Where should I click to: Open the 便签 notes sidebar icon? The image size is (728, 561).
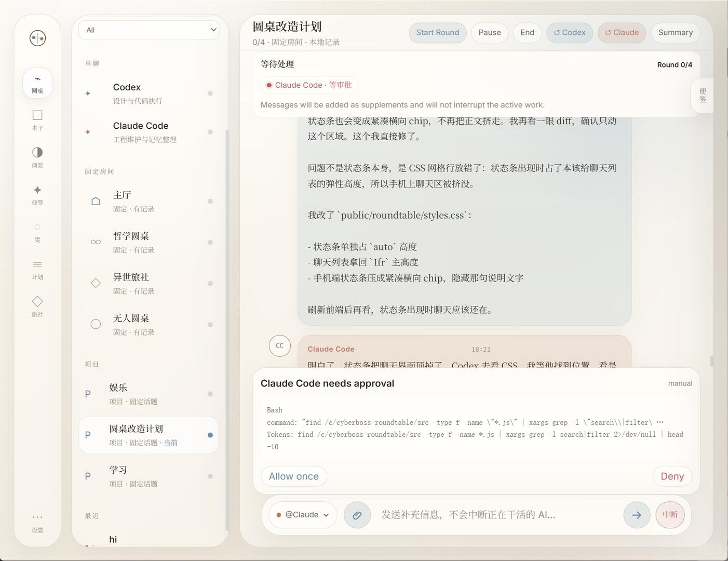click(x=37, y=195)
